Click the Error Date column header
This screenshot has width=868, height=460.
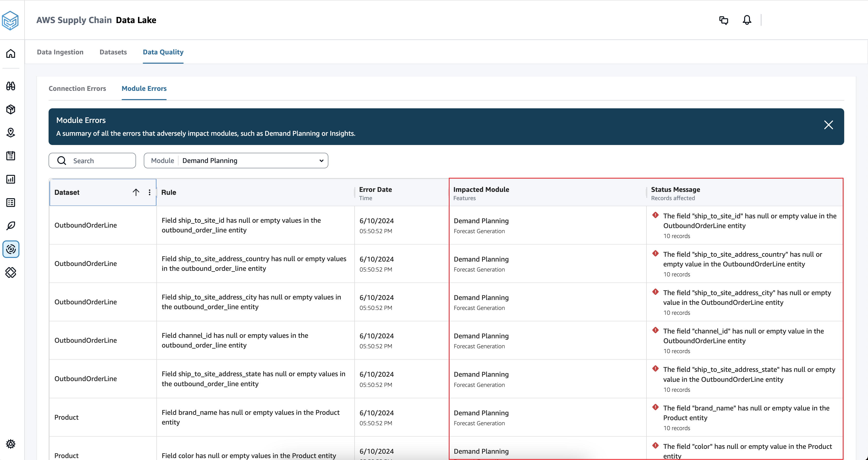coord(375,189)
